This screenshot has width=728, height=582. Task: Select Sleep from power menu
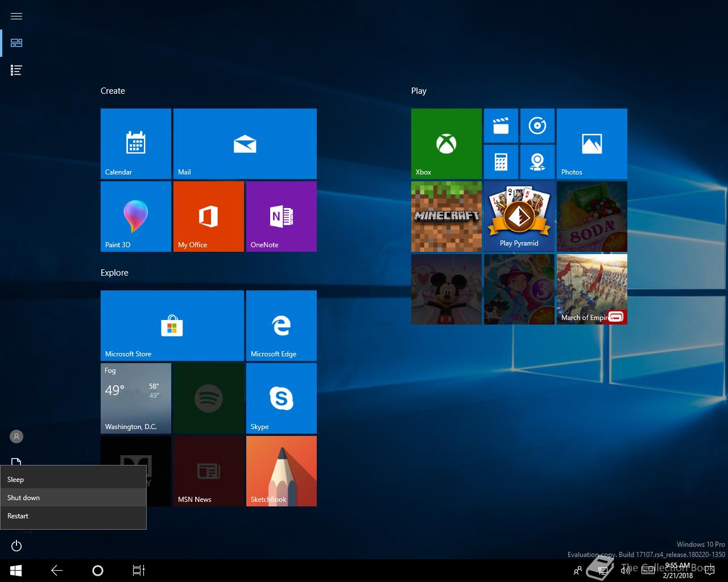(73, 480)
